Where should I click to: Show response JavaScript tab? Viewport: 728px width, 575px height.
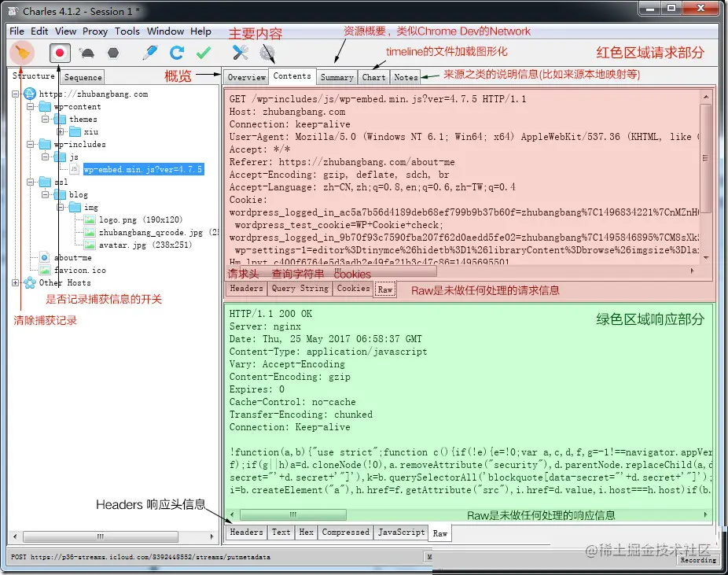click(x=401, y=532)
